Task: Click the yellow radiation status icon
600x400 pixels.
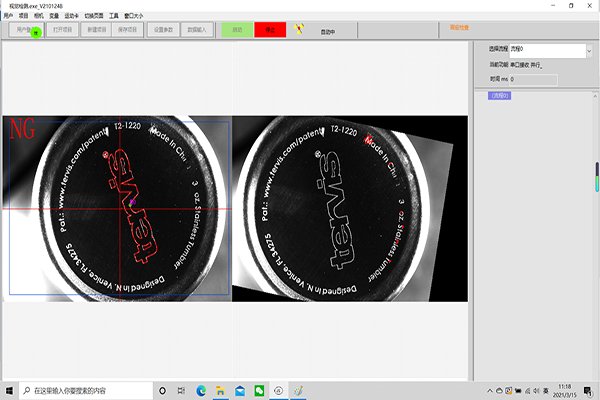Action: (x=299, y=29)
